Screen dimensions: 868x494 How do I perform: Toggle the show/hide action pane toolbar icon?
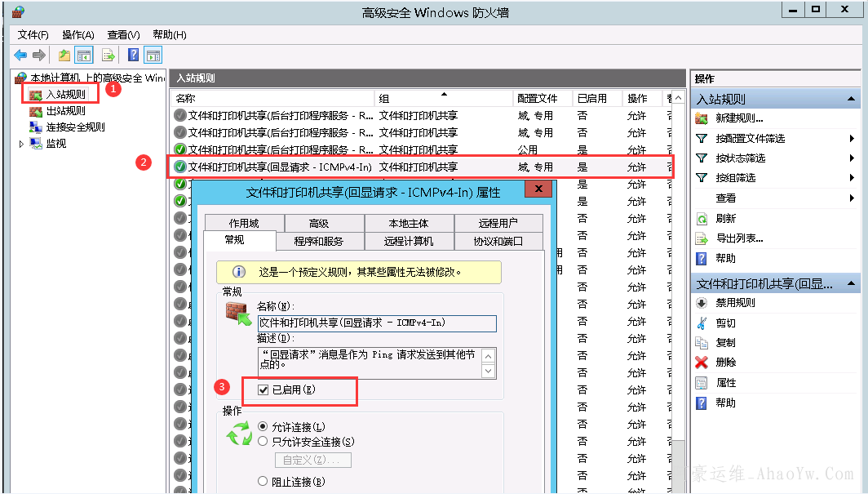tap(153, 55)
